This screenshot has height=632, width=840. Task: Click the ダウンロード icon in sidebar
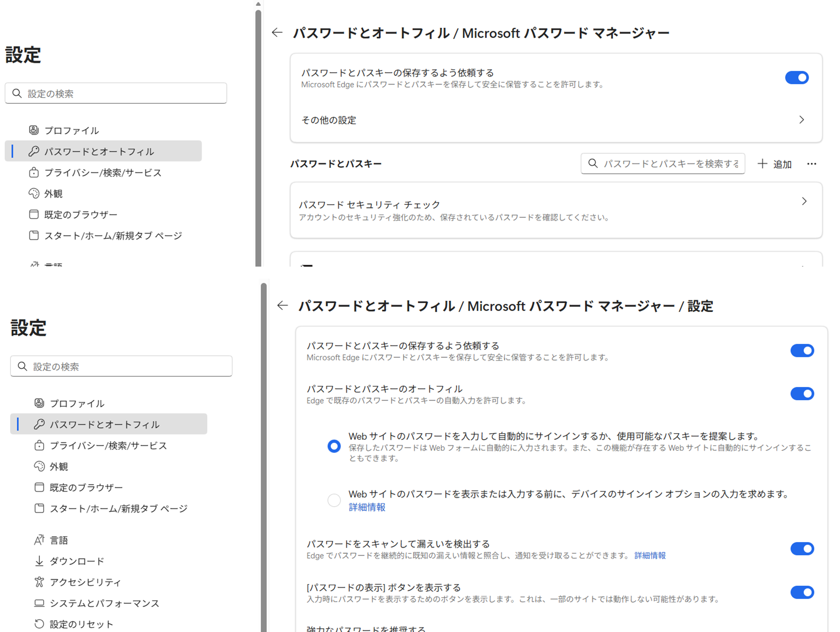[39, 561]
